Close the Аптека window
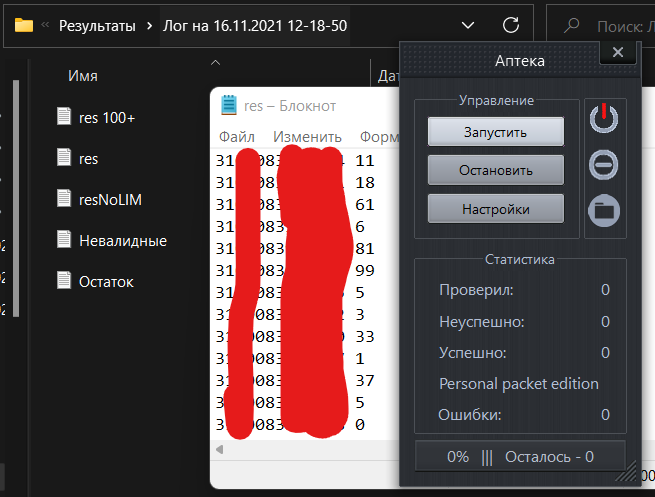Image resolution: width=655 pixels, height=497 pixels. (x=618, y=52)
